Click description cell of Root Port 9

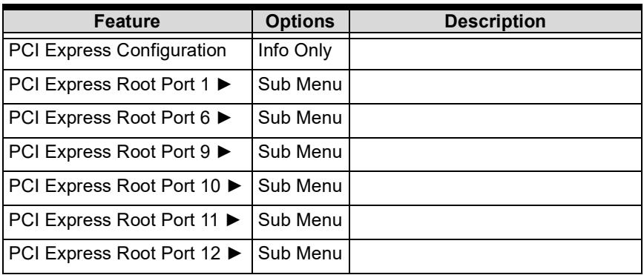[x=495, y=154]
